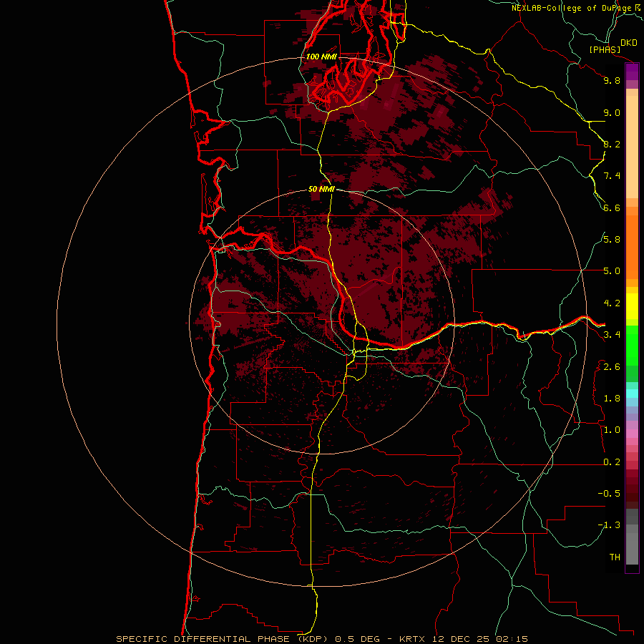
Task: Click the 'KRTX' station ID in caption
Action: point(412,639)
